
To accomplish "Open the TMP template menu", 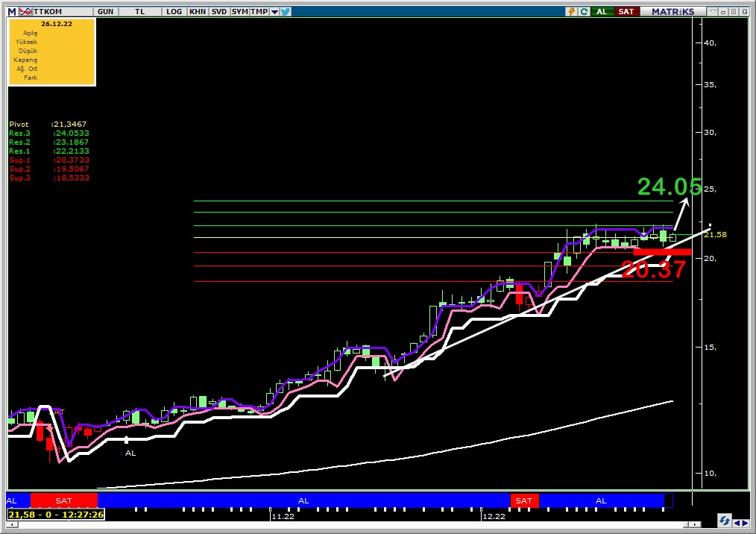I will 259,11.
